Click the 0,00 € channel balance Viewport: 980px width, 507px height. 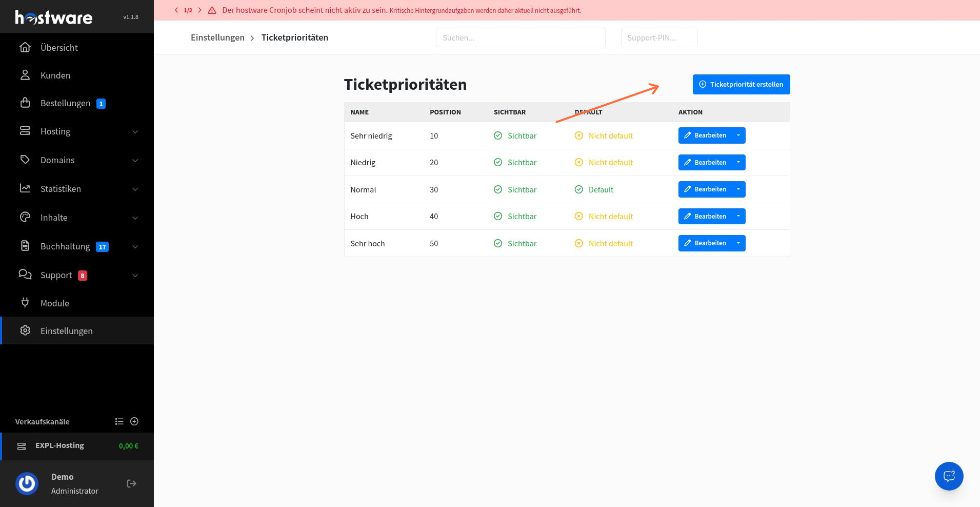(x=129, y=446)
